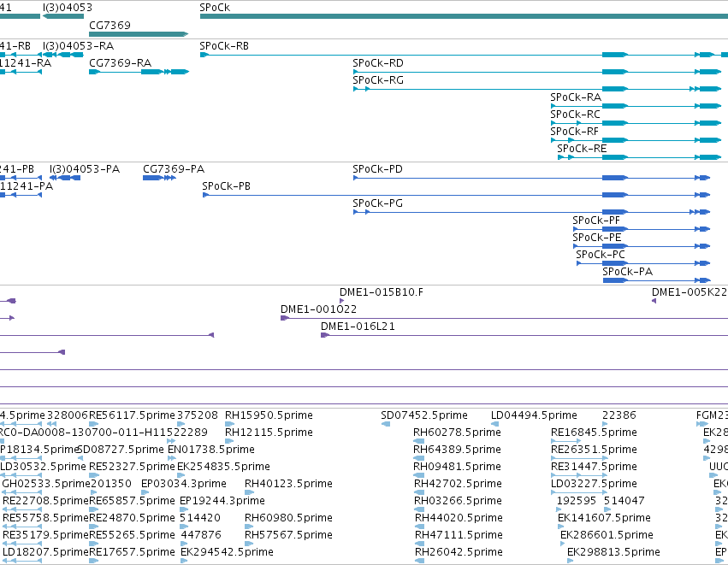Select EST RE26351.5prime
The width and height of the screenshot is (728, 565).
coord(594,450)
